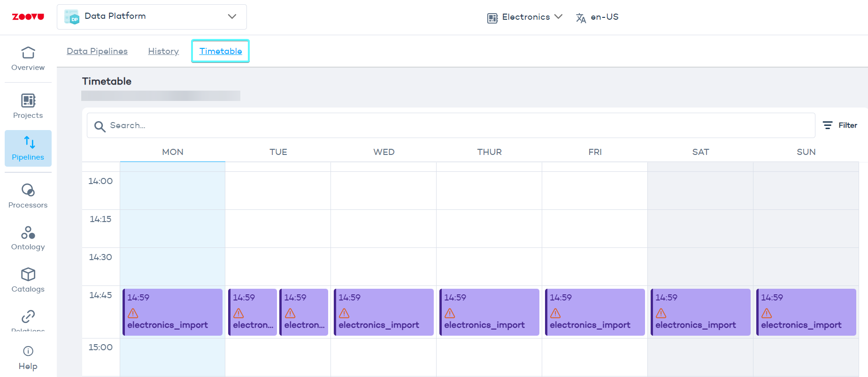Focus the Search input field

tap(451, 125)
